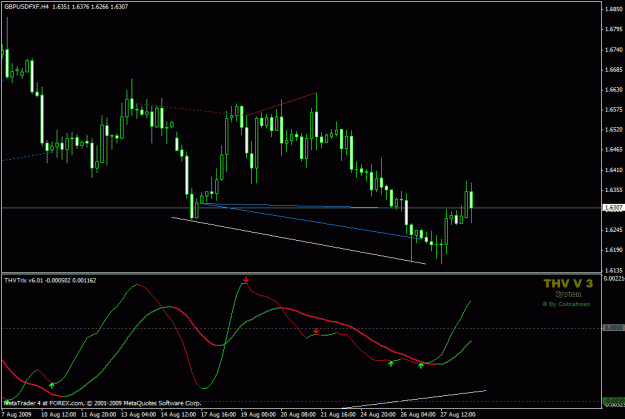This screenshot has width=625, height=419.
Task: Click the 20 Aug 08:00 time label
Action: click(298, 414)
